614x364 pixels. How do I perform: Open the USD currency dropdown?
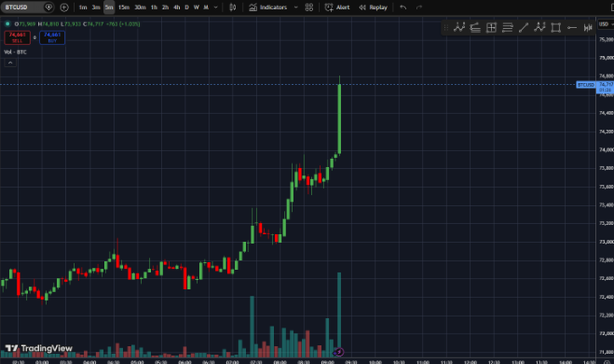[x=605, y=24]
